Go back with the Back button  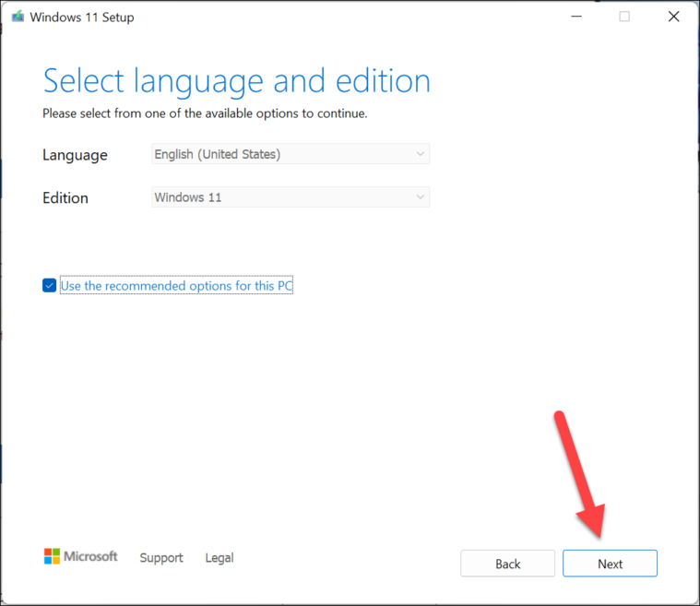point(507,564)
